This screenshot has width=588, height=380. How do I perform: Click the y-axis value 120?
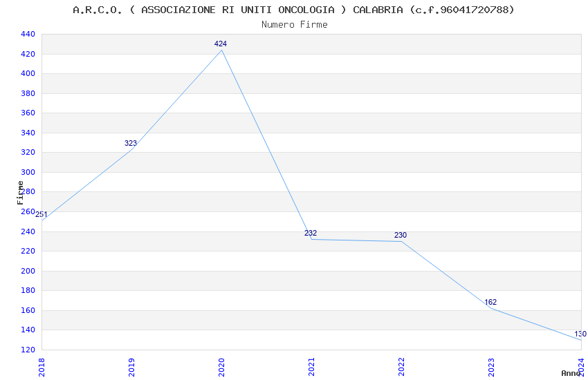pos(28,350)
